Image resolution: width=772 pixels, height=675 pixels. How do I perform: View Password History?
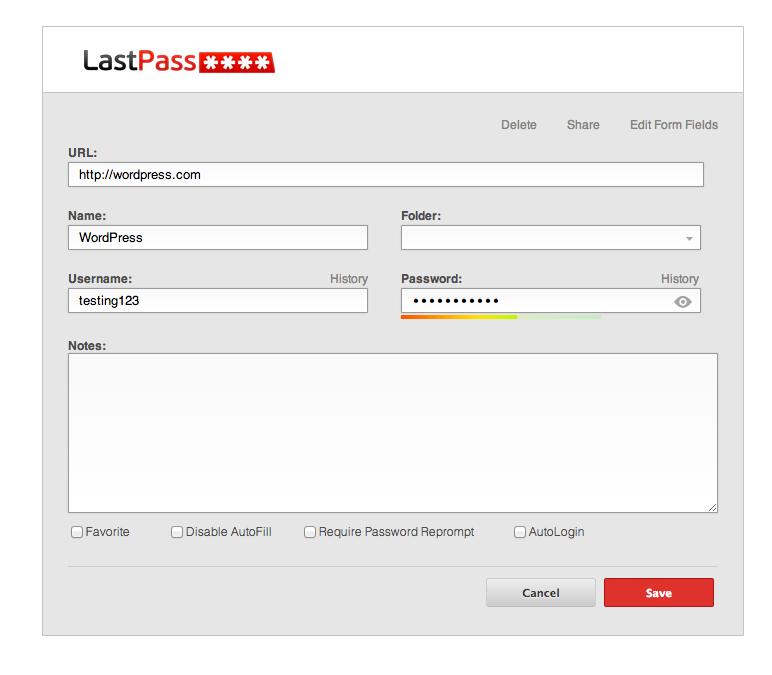(x=679, y=279)
